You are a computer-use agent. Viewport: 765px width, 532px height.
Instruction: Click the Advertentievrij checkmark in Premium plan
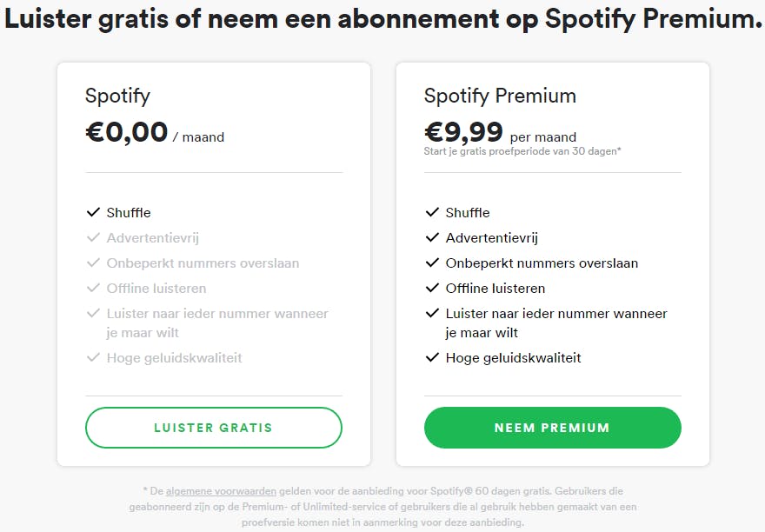[432, 238]
